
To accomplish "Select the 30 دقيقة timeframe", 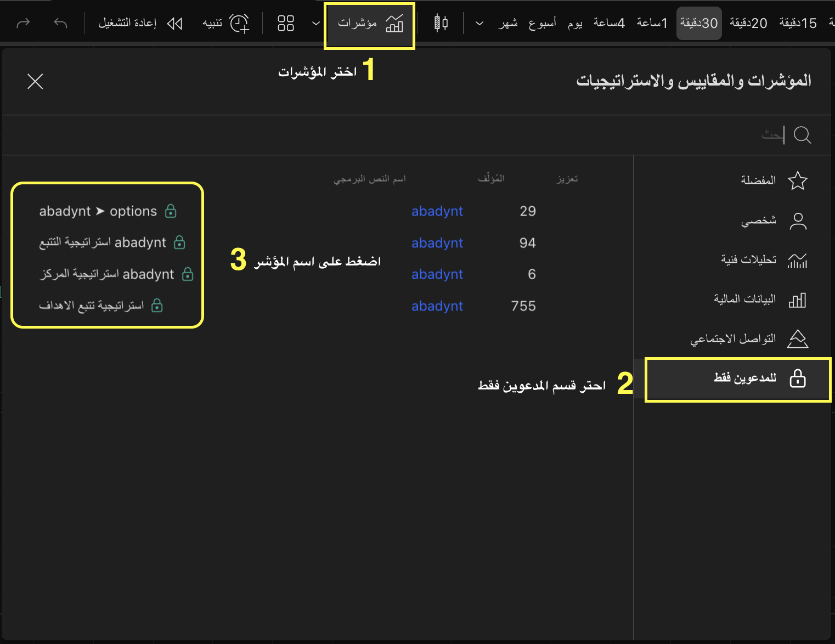I will [x=698, y=23].
